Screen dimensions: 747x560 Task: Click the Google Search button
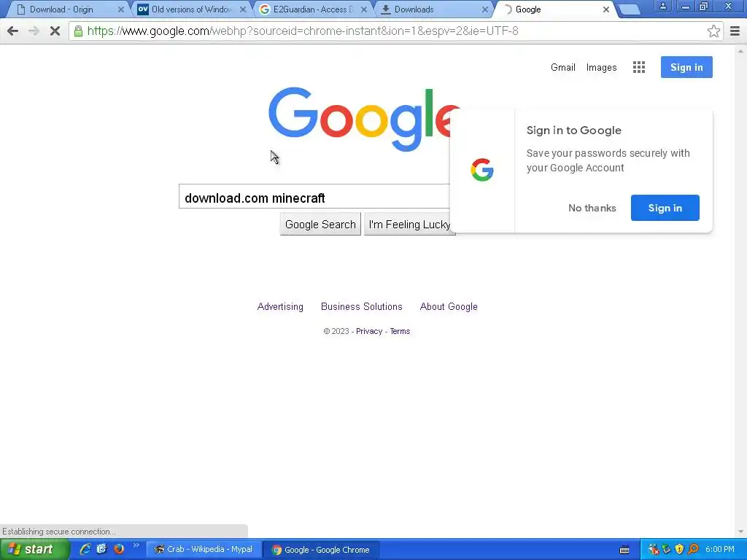[320, 225]
